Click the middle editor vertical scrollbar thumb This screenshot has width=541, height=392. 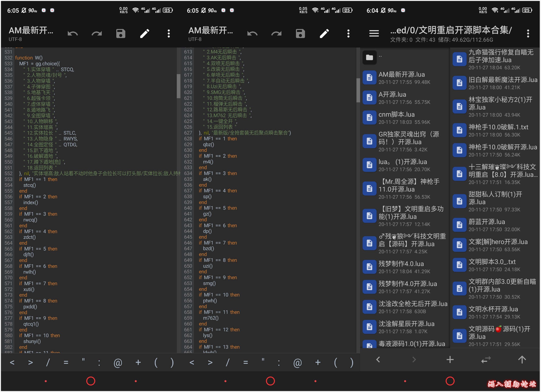[x=358, y=90]
